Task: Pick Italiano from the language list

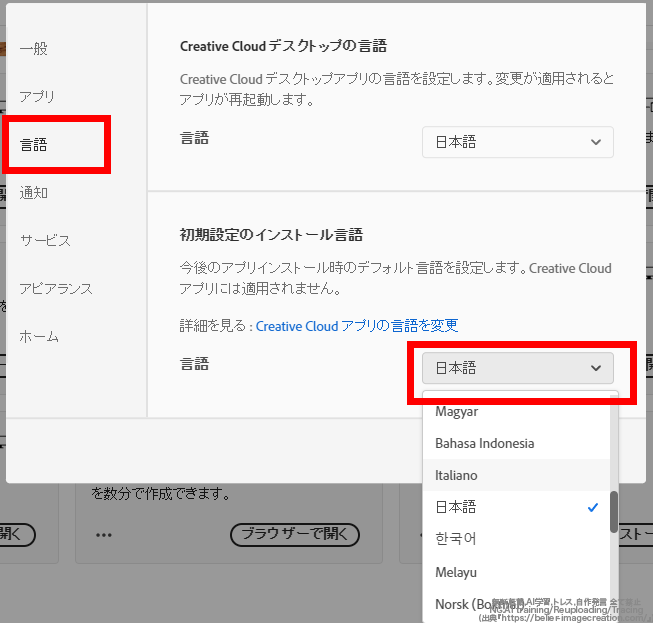Action: point(457,475)
